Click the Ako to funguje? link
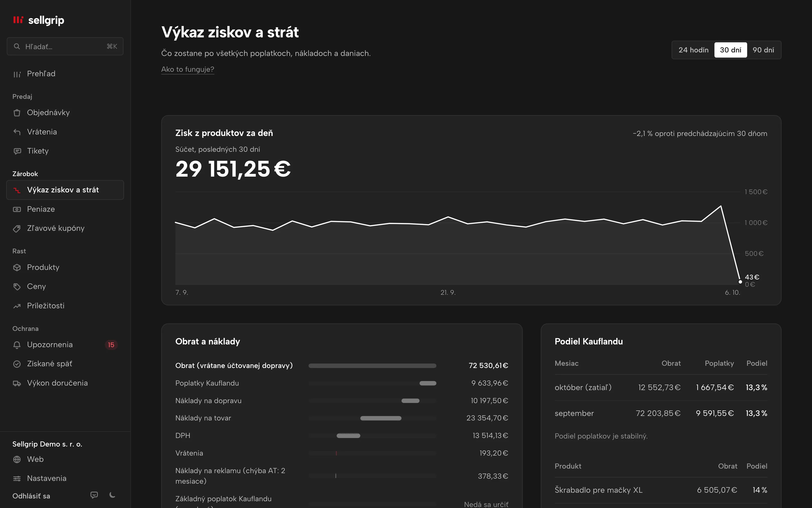 point(187,69)
